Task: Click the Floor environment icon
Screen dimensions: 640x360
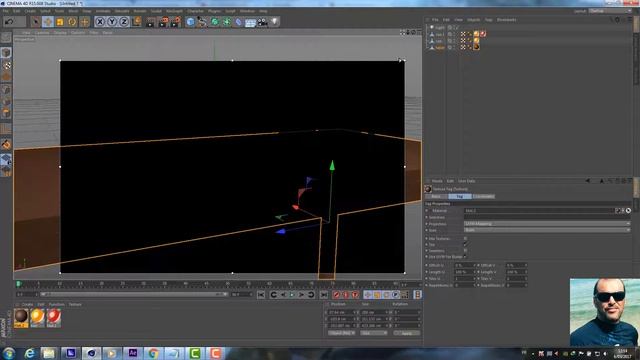Action: 250,22
